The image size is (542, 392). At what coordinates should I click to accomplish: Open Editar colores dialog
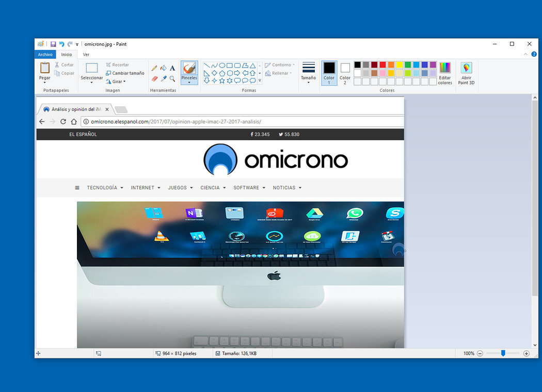[444, 73]
